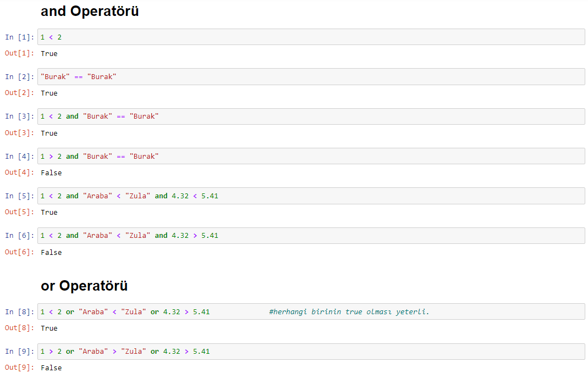588x373 pixels.
Task: Click the Out[1]: prompt label
Action: pyautogui.click(x=19, y=53)
